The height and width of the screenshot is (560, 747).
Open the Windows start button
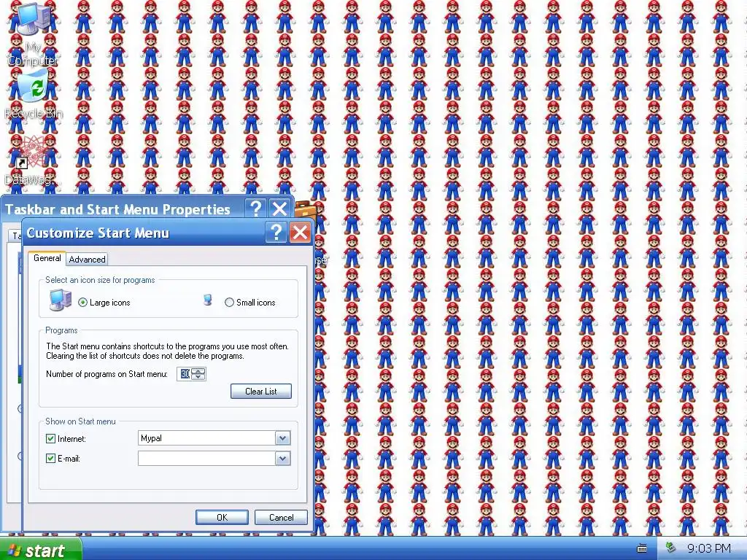pos(41,550)
